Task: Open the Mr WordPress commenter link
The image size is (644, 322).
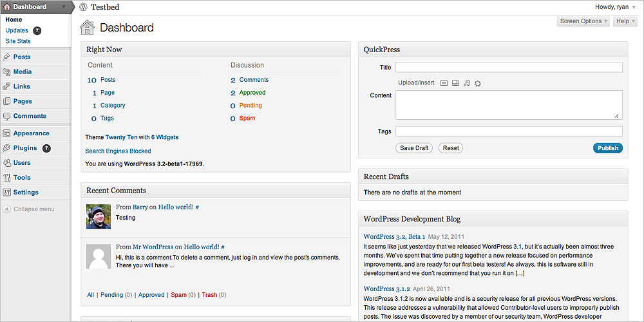Action: point(153,247)
